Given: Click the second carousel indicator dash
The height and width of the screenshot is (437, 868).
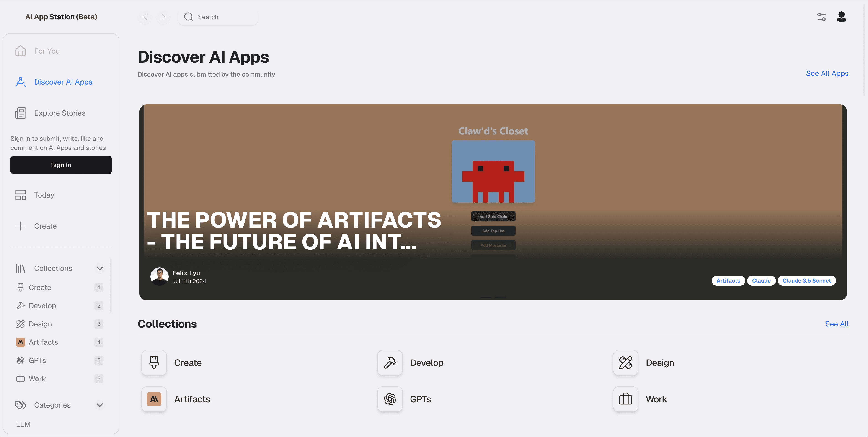Looking at the screenshot, I should [500, 297].
